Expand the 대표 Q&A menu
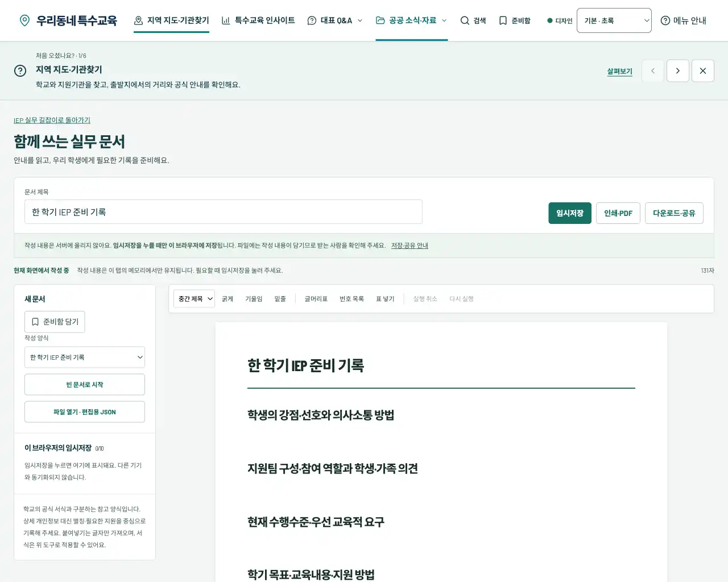The width and height of the screenshot is (728, 582). point(335,20)
